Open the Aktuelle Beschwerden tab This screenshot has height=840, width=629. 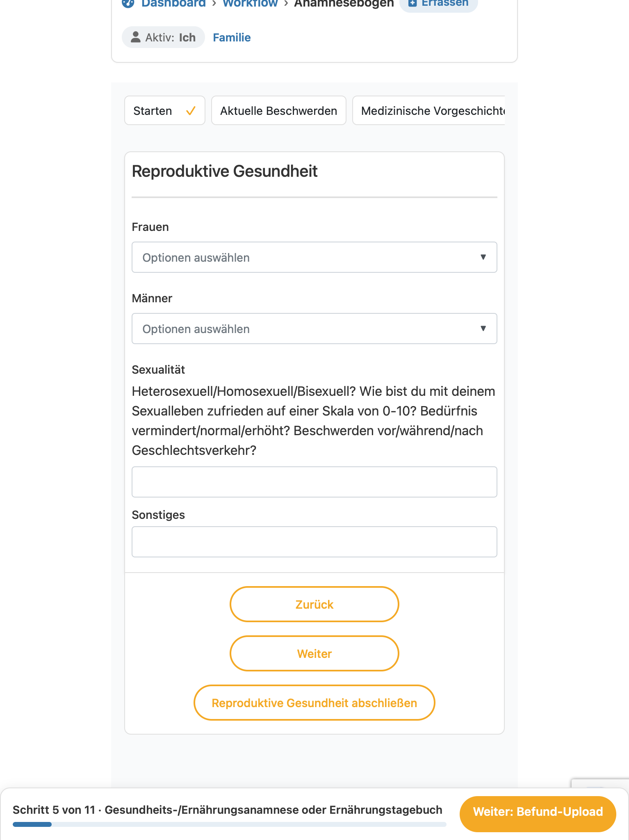279,111
